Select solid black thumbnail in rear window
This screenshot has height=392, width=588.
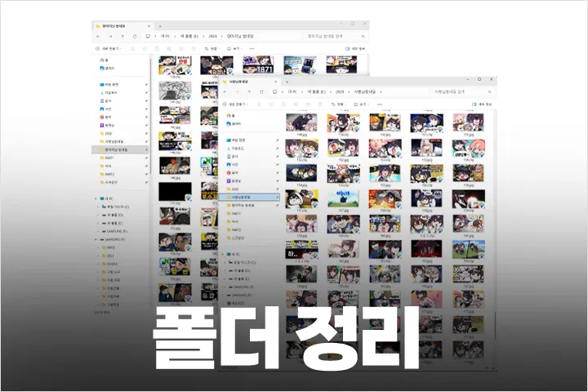tap(175, 192)
